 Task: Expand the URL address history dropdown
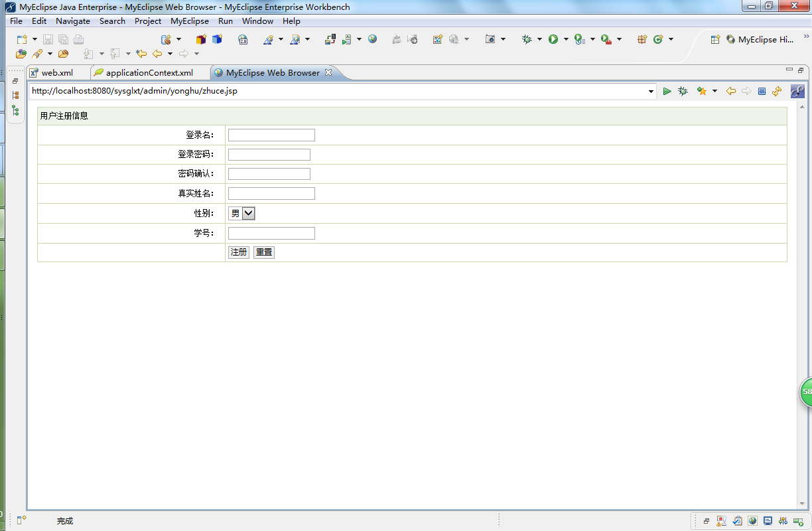[x=651, y=92]
